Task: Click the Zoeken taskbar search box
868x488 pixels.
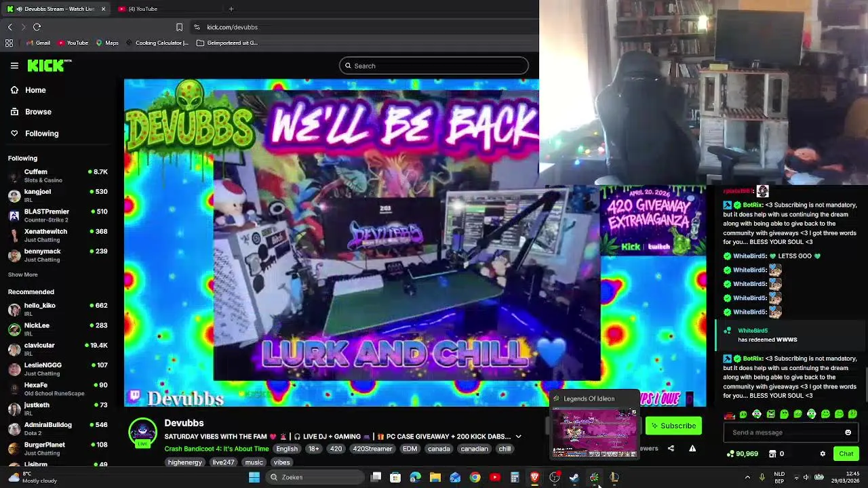Action: 315,477
